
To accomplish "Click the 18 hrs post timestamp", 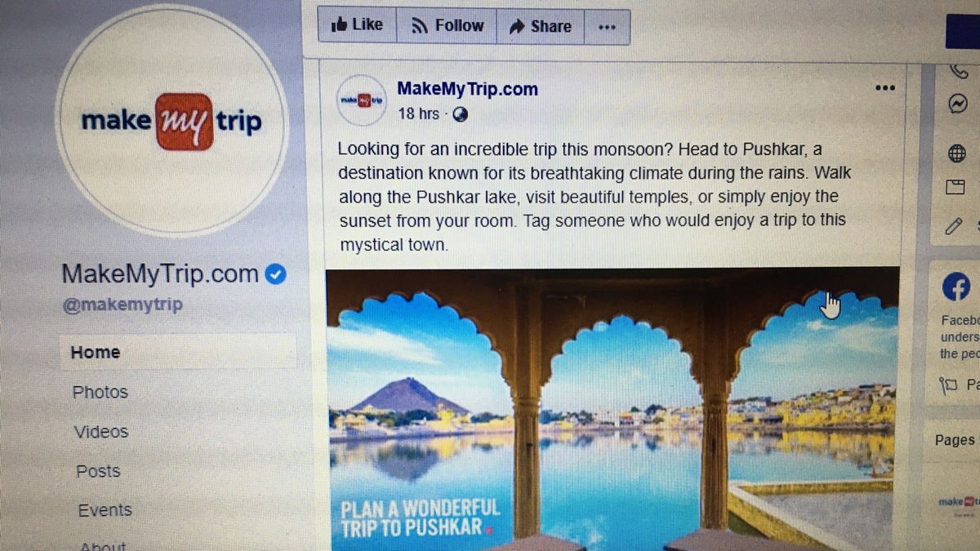I will [418, 114].
